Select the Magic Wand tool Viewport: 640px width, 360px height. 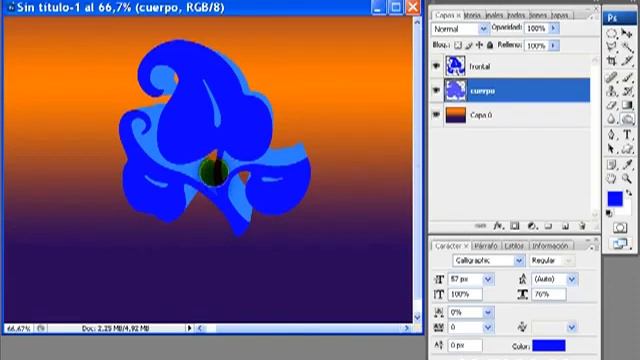pos(627,47)
